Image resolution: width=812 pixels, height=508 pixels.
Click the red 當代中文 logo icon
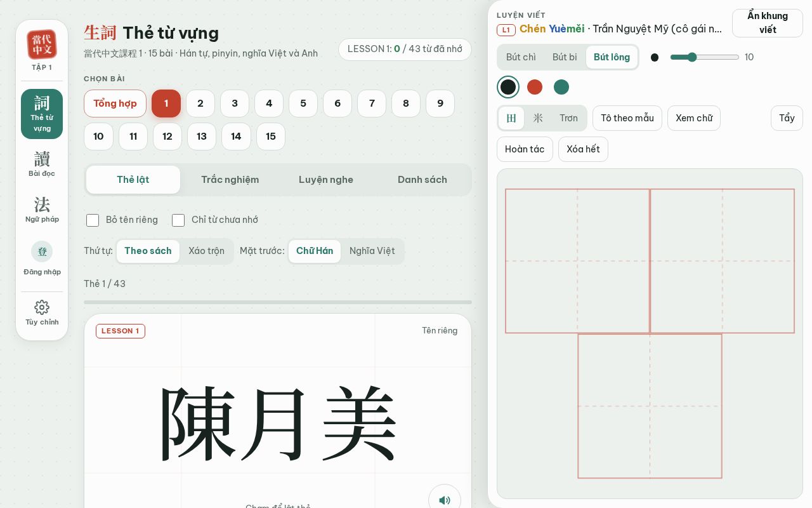coord(42,44)
